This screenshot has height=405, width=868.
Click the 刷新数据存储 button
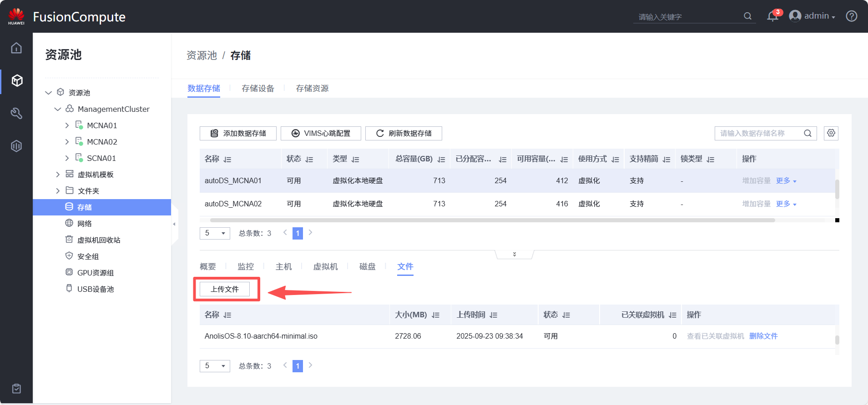tap(404, 133)
